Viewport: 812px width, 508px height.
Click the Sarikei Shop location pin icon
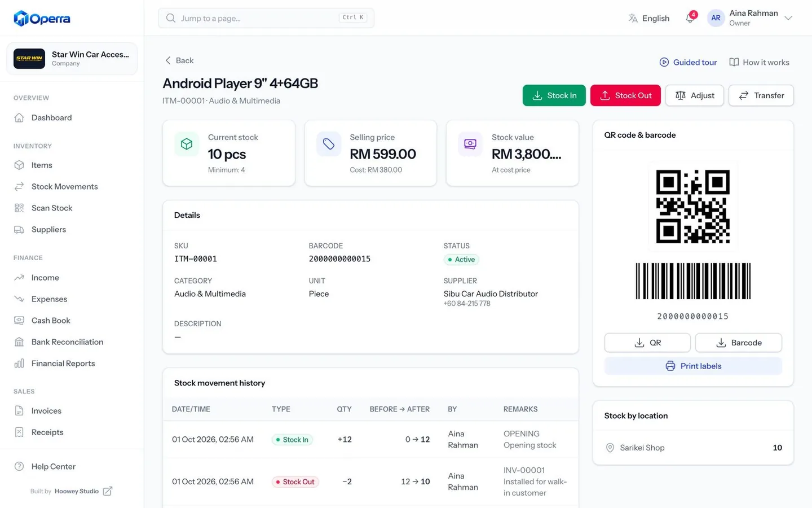(610, 448)
